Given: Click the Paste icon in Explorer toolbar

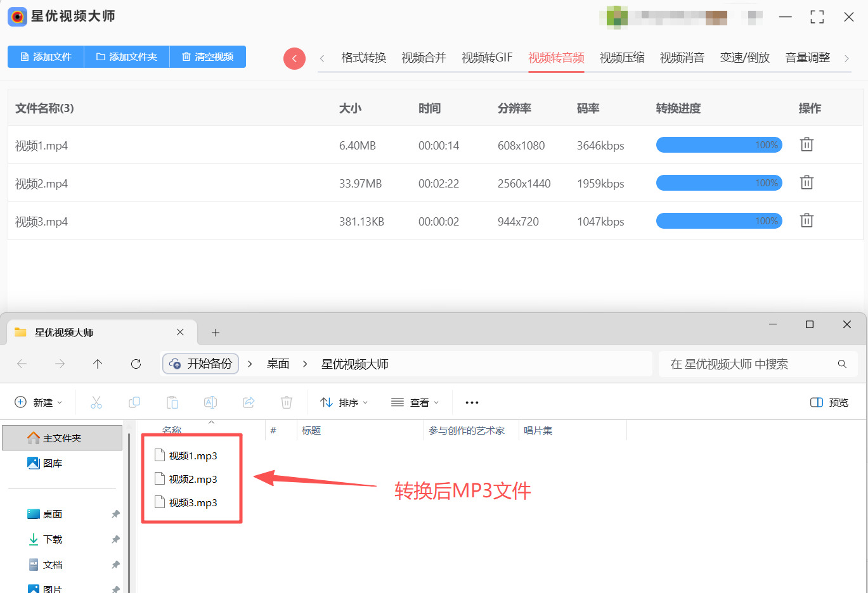Looking at the screenshot, I should pos(172,402).
